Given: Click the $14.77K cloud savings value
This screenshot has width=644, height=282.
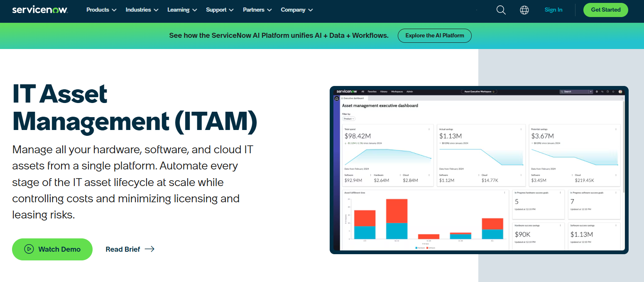Looking at the screenshot, I should click(490, 180).
